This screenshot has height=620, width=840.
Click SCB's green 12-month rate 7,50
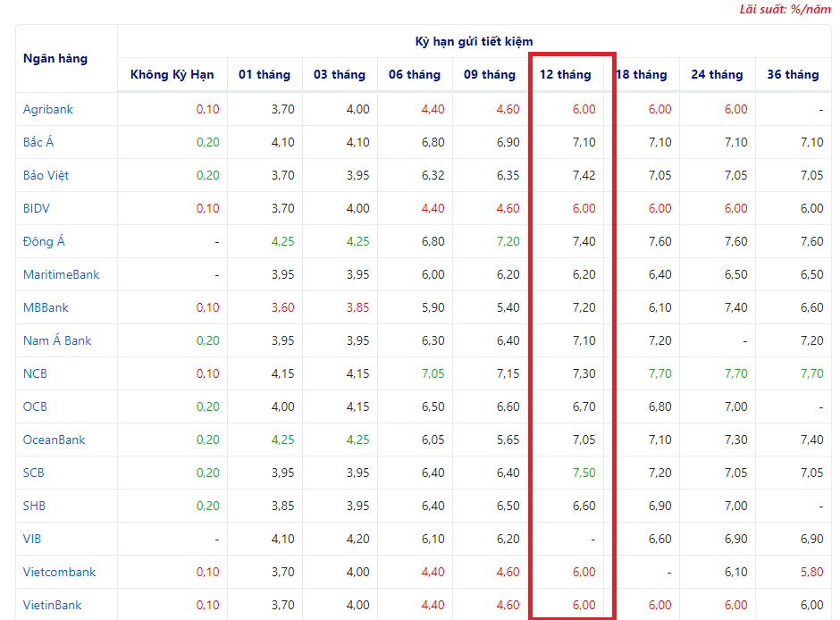click(x=584, y=473)
